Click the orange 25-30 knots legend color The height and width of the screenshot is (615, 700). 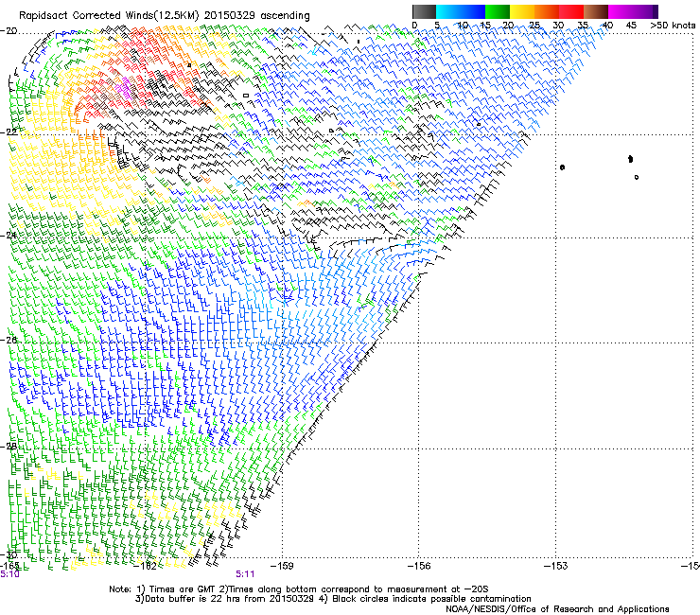(547, 11)
